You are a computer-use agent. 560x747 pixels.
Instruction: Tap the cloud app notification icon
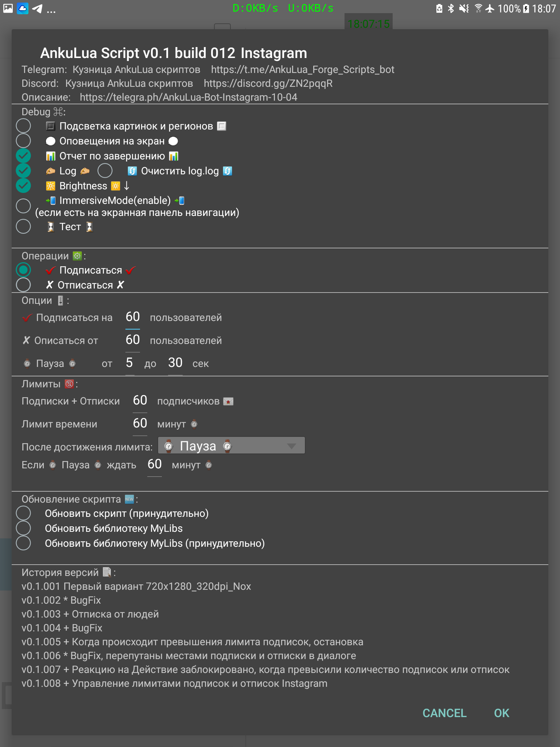[x=23, y=8]
